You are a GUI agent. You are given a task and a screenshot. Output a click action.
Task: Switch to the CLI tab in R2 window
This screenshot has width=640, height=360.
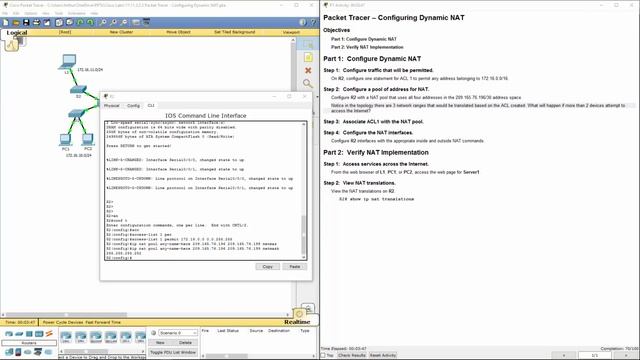click(x=151, y=106)
